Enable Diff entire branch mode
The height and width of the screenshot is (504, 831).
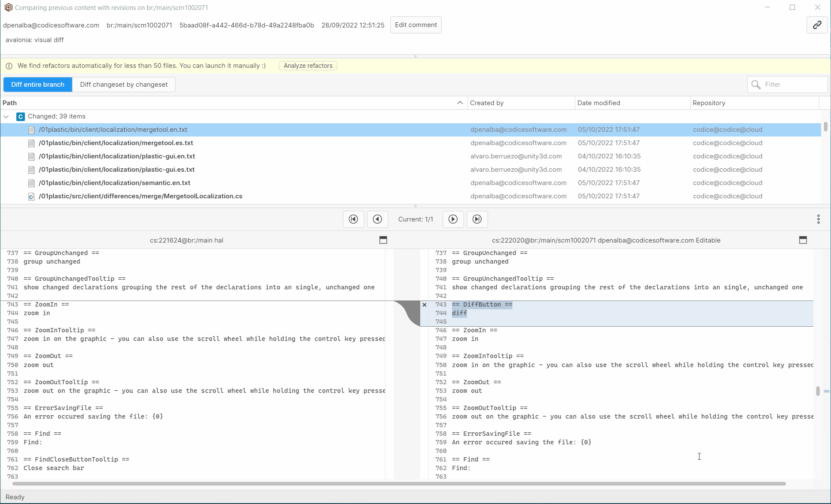[37, 85]
